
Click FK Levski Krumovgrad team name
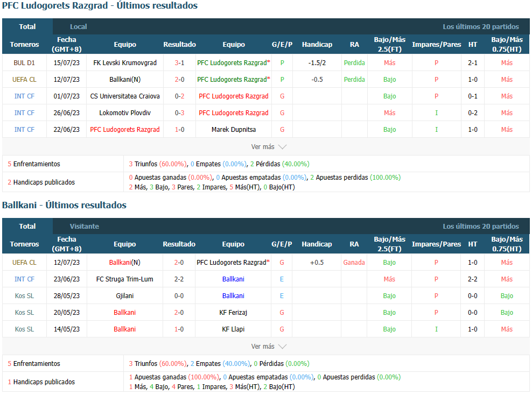(x=125, y=63)
